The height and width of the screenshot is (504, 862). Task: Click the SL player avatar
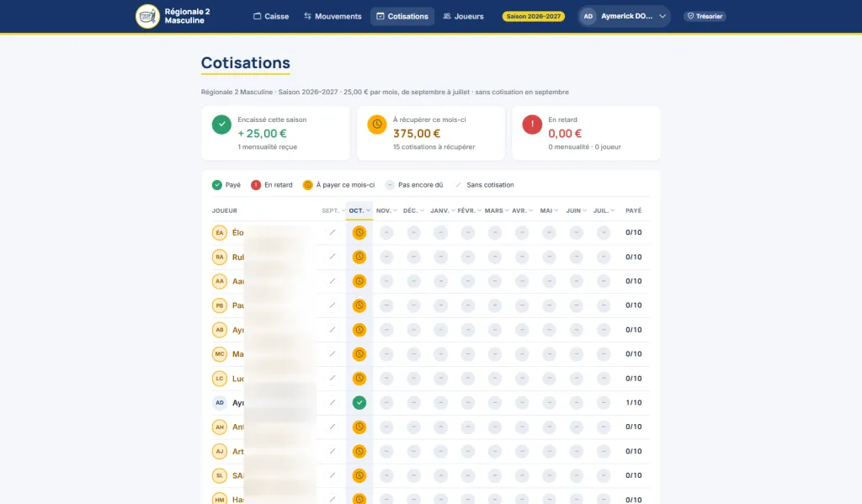tap(220, 475)
